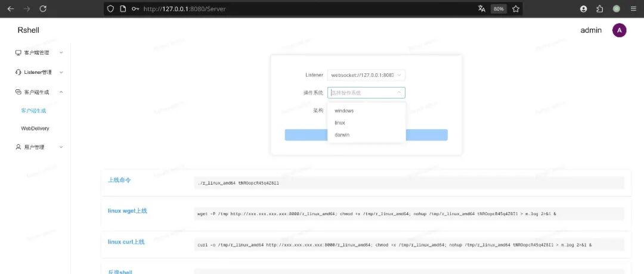Click the 80% zoom level badge
Image resolution: width=644 pixels, height=274 pixels.
[x=499, y=8]
